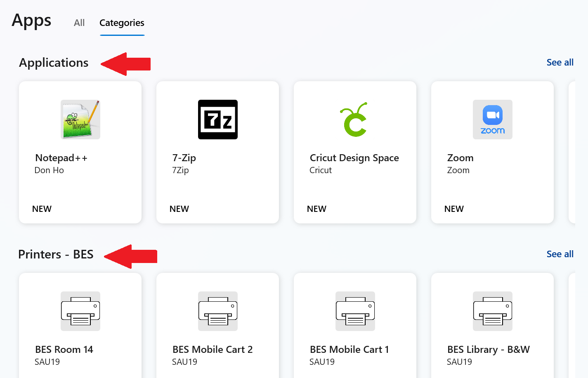Click the Notepad++ title text
Image resolution: width=588 pixels, height=378 pixels.
61,158
